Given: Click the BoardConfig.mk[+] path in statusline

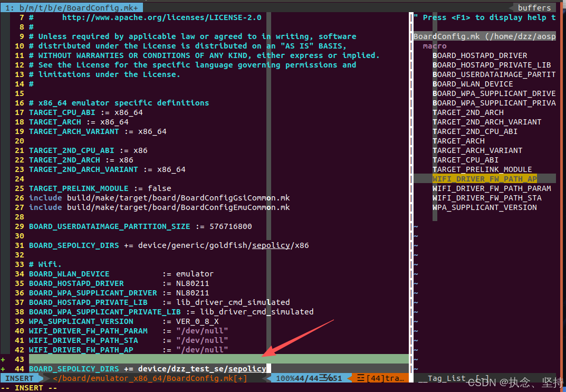Looking at the screenshot, I should [x=150, y=378].
